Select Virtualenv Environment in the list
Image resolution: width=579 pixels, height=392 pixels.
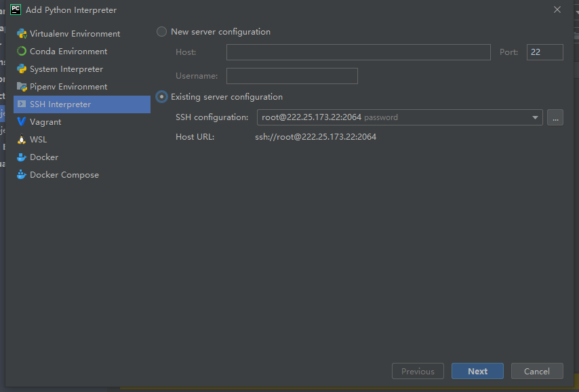coord(82,34)
